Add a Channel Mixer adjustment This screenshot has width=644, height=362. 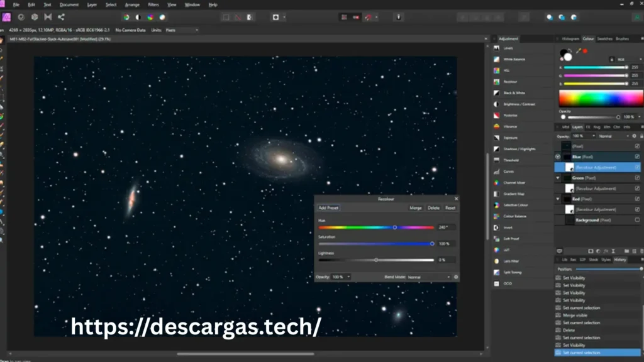point(523,183)
